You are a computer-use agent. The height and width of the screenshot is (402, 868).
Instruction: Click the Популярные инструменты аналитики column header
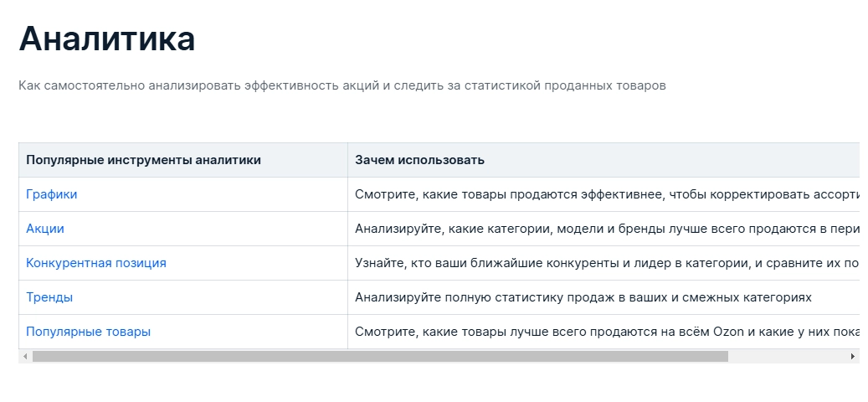(143, 160)
